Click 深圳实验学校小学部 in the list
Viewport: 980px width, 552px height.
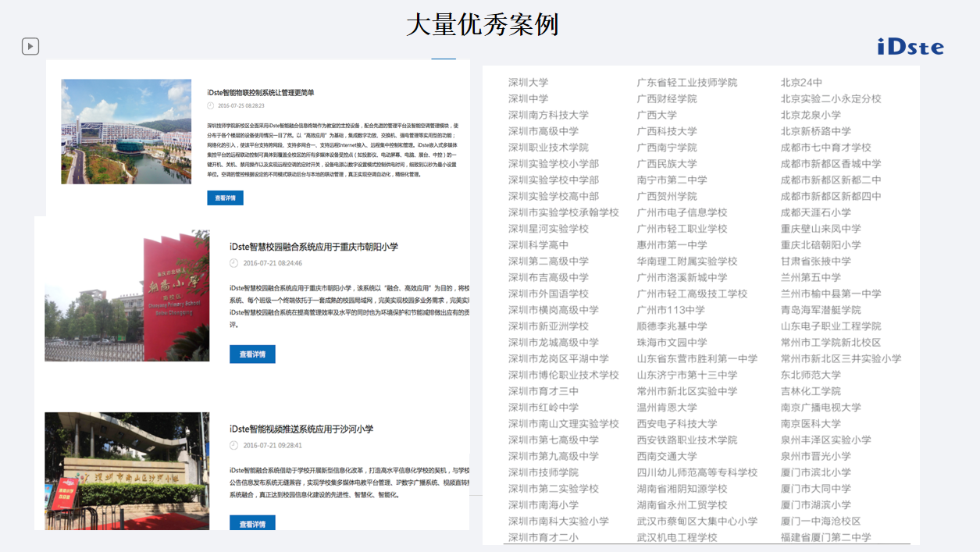(554, 164)
